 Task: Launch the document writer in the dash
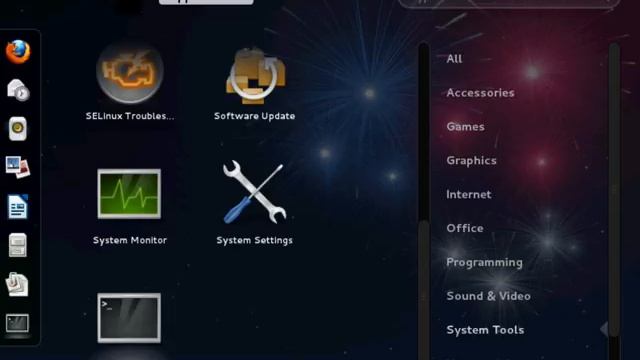point(18,207)
